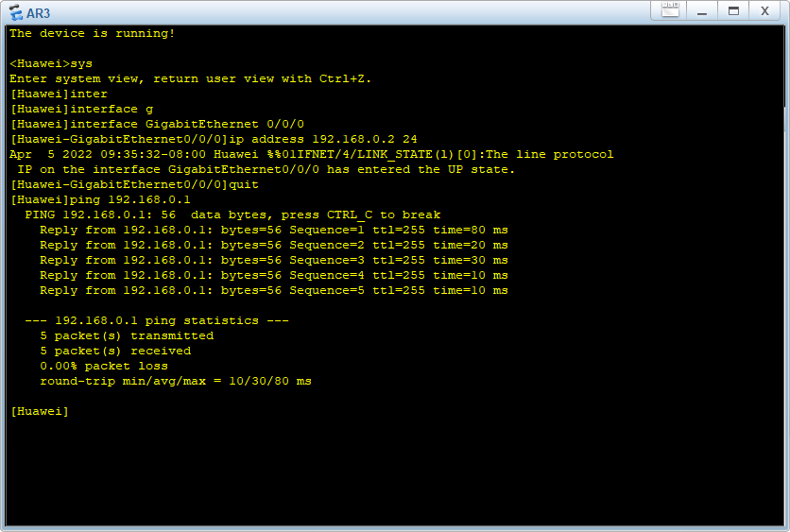Click the 'ping statistics' header line
Screen dimensions: 790x532
click(157, 321)
